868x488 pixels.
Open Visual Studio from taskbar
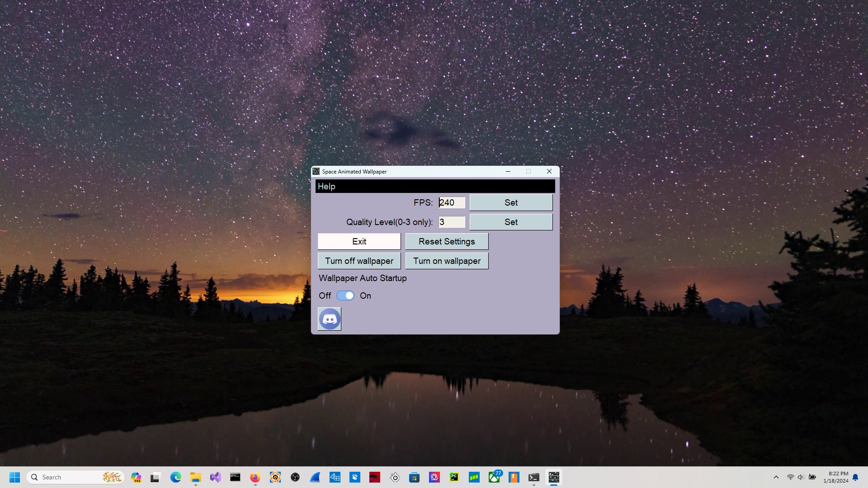pyautogui.click(x=215, y=477)
